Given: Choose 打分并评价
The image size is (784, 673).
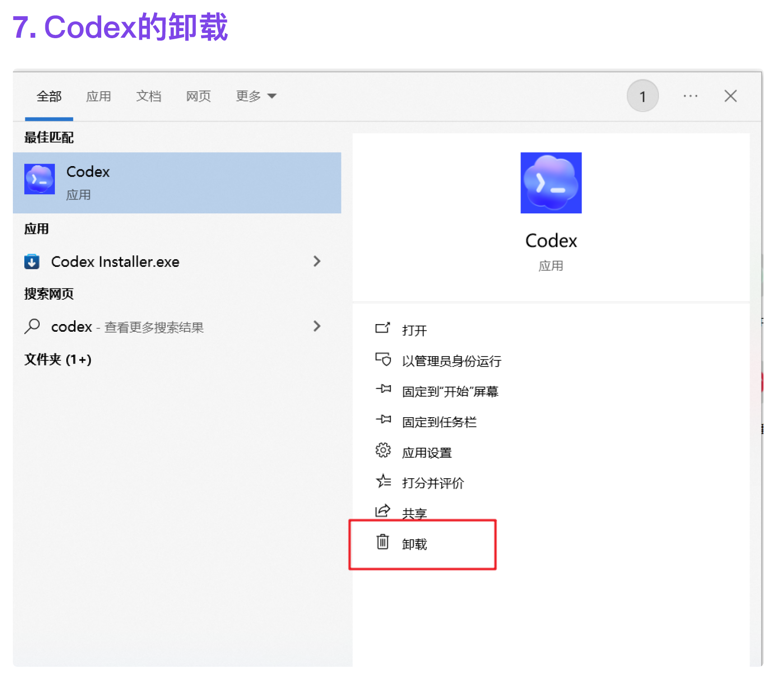Looking at the screenshot, I should point(433,483).
